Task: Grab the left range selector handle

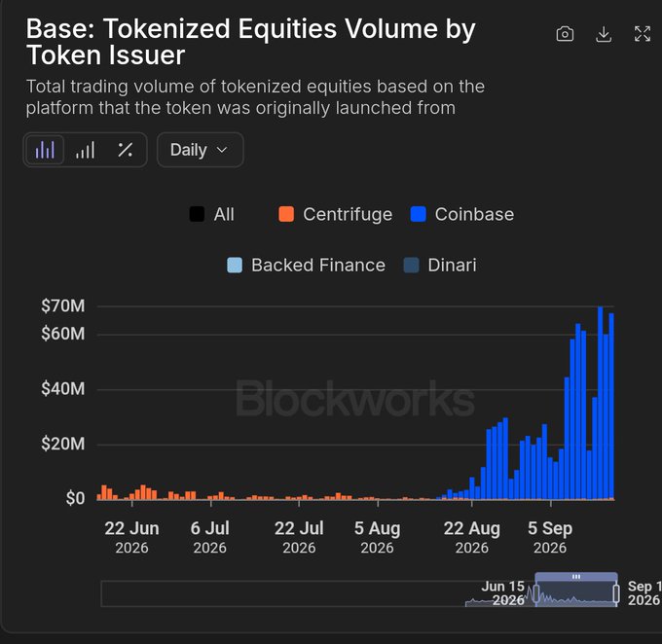Action: pyautogui.click(x=536, y=593)
